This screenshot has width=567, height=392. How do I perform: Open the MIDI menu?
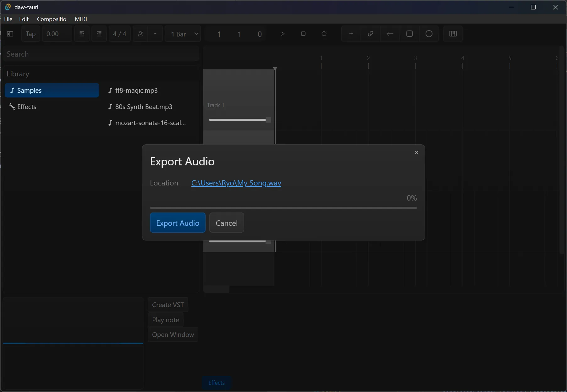[81, 19]
